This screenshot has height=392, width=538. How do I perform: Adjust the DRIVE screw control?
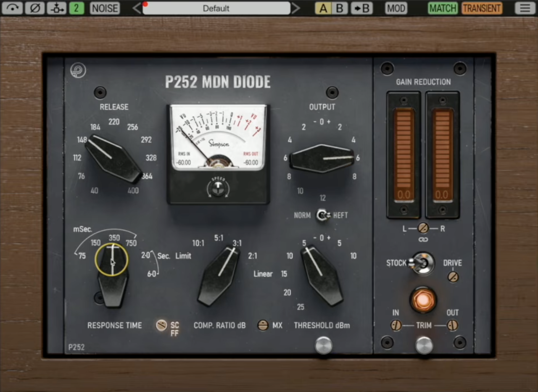[453, 277]
